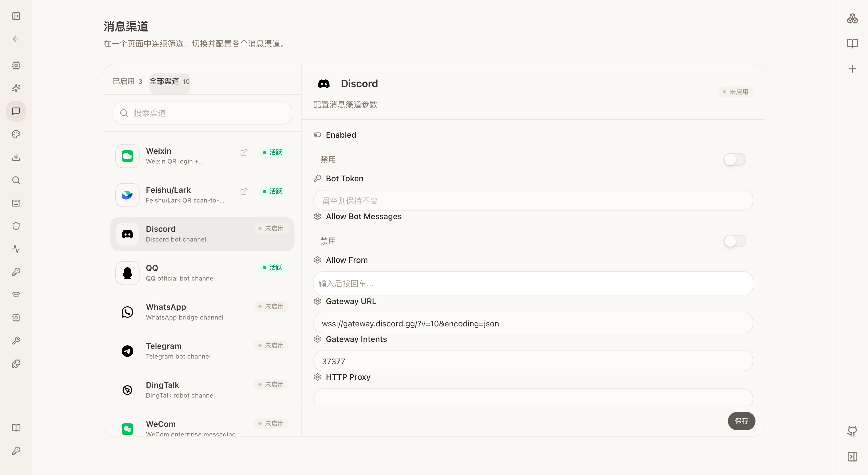This screenshot has width=868, height=475.
Task: Open the shield security sidebar icon
Action: click(16, 226)
